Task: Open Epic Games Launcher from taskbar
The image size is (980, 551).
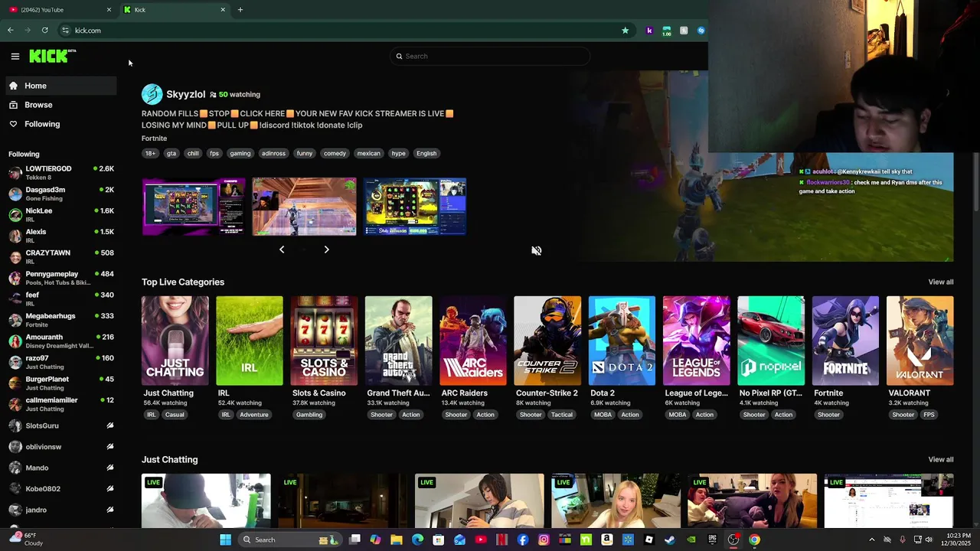Action: tap(712, 540)
